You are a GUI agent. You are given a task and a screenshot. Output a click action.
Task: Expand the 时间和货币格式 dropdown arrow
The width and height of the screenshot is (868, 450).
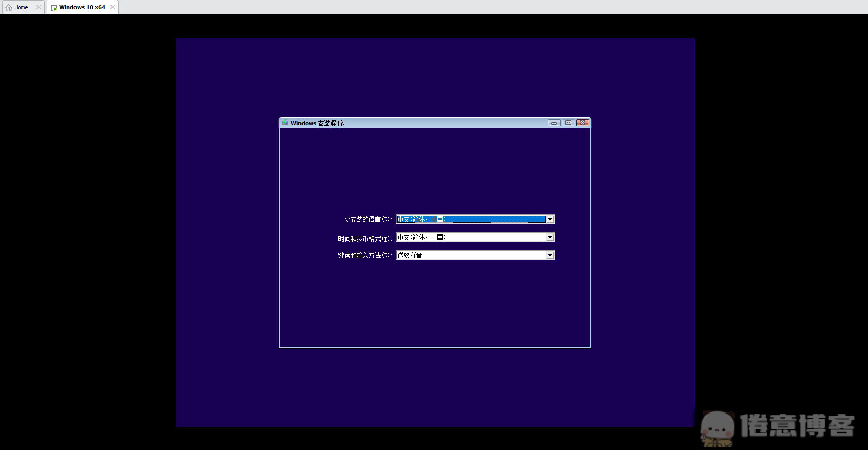[x=550, y=237]
